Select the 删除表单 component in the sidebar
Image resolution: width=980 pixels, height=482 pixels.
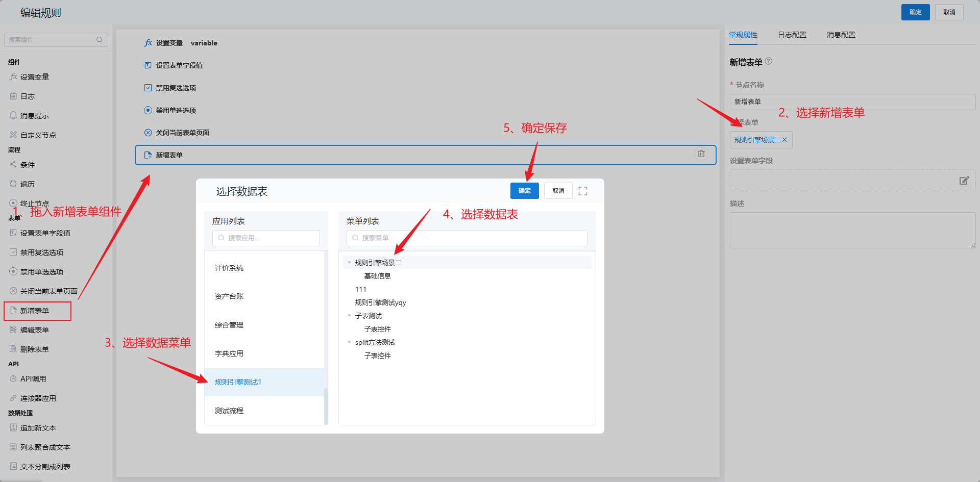point(34,349)
